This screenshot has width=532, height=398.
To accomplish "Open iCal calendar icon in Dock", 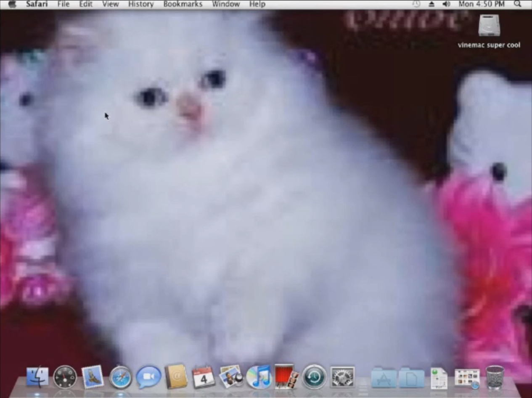I will (204, 377).
